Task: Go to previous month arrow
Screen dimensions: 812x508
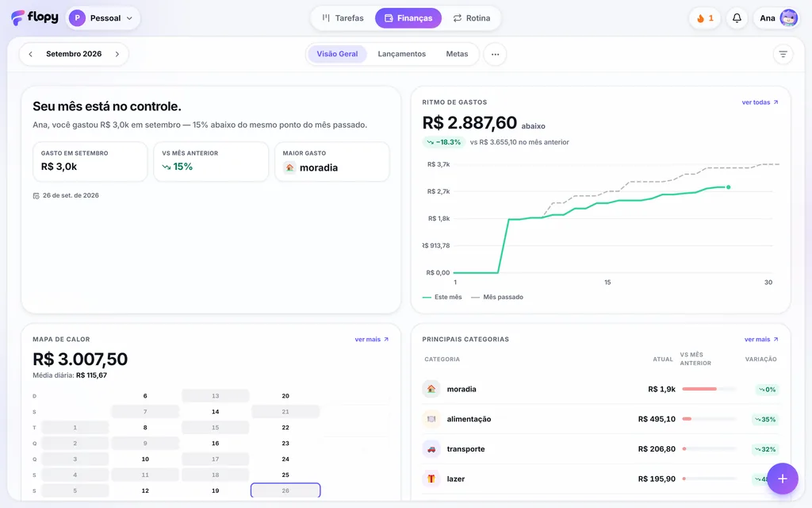Action: 31,54
